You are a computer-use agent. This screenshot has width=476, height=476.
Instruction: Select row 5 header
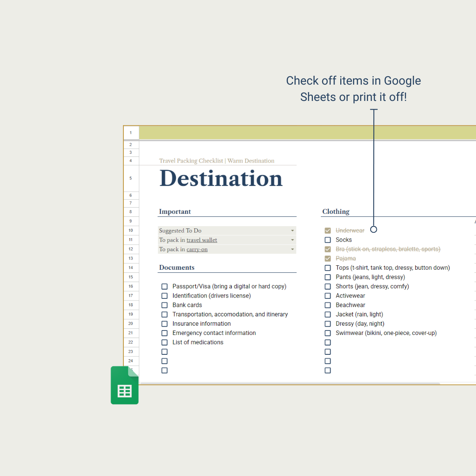131,178
